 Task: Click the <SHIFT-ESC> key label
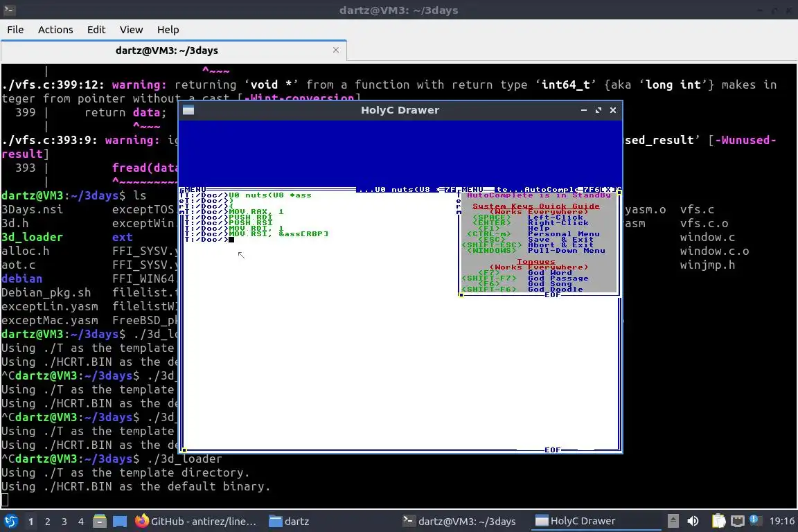[x=492, y=245]
